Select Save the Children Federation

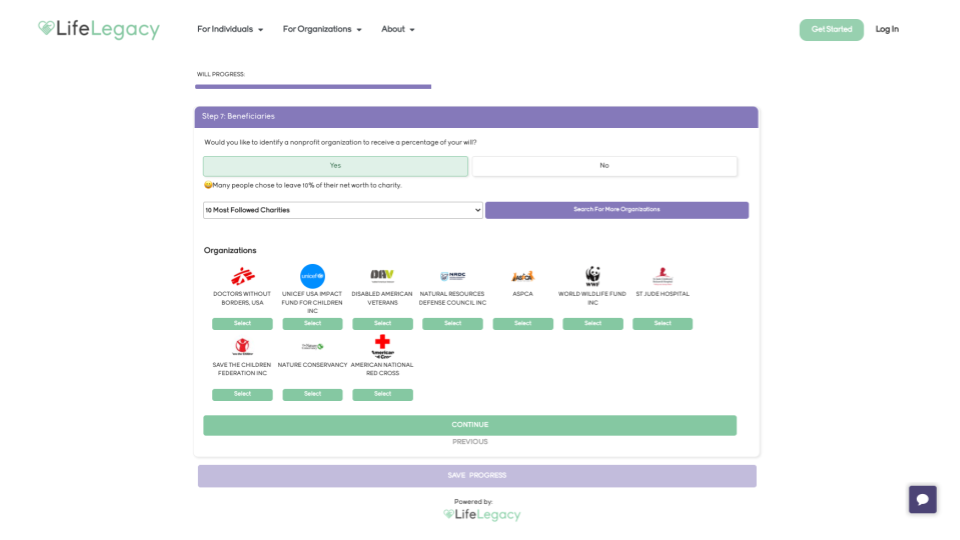pyautogui.click(x=242, y=394)
